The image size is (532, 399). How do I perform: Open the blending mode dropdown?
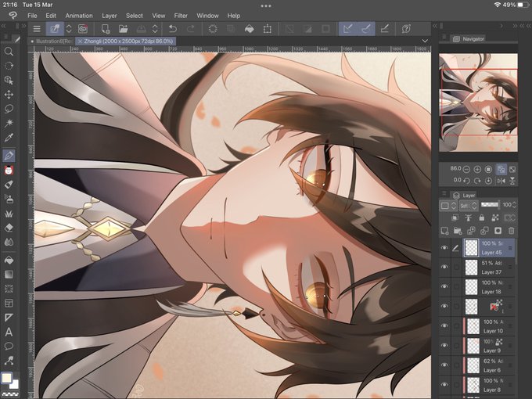469,205
